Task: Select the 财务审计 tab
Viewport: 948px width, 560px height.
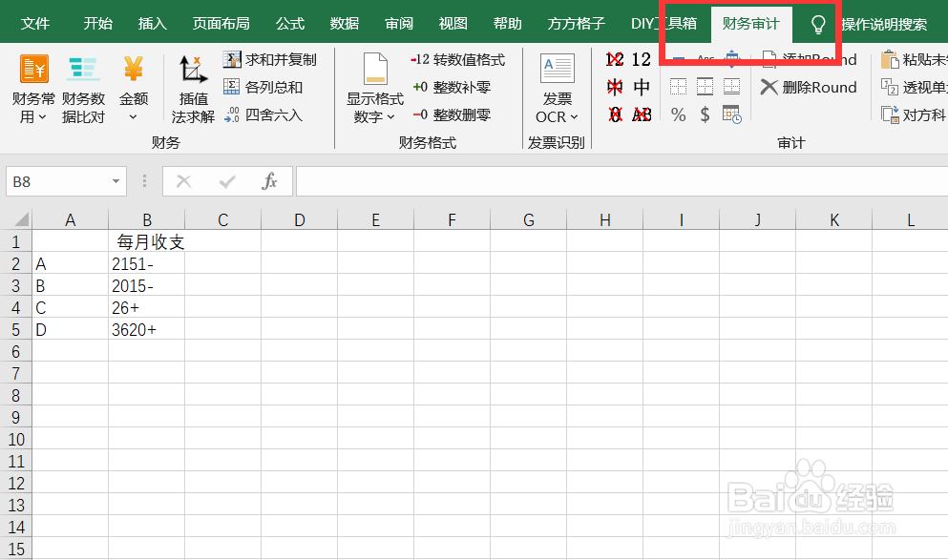Action: [x=751, y=24]
